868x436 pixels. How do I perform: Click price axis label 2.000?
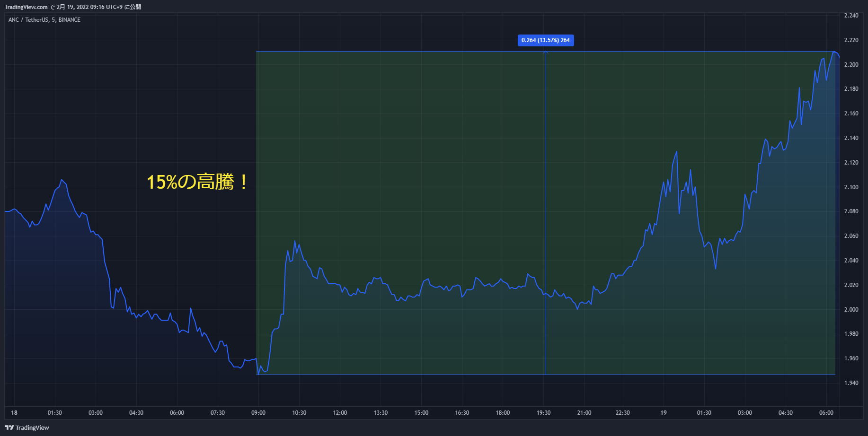click(851, 310)
